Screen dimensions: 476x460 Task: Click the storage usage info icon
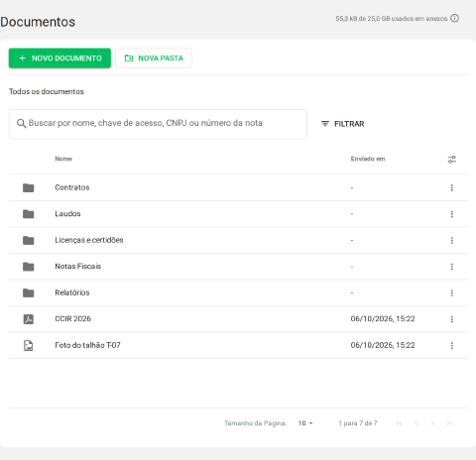(455, 19)
